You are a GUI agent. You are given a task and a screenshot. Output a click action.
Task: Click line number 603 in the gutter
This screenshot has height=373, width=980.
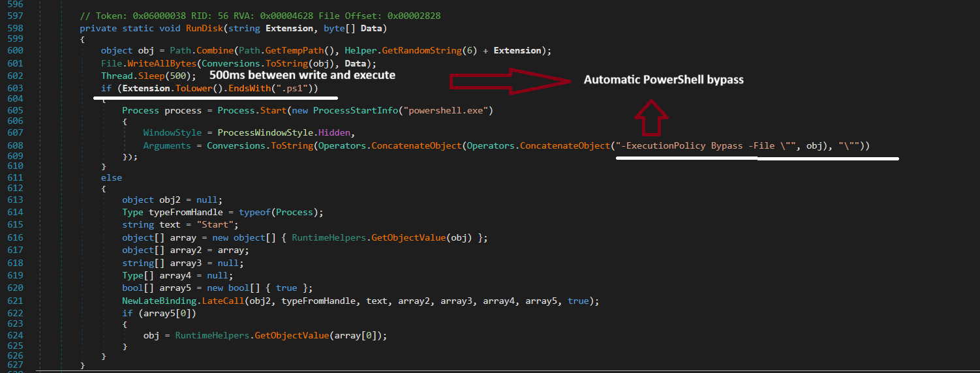(x=14, y=88)
